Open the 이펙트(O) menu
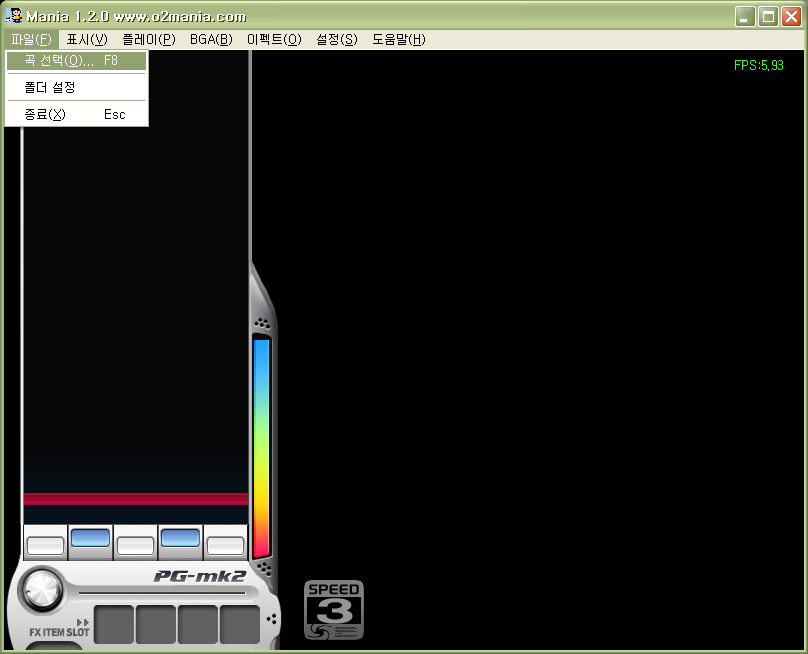Screen dimensions: 808x654 click(273, 39)
